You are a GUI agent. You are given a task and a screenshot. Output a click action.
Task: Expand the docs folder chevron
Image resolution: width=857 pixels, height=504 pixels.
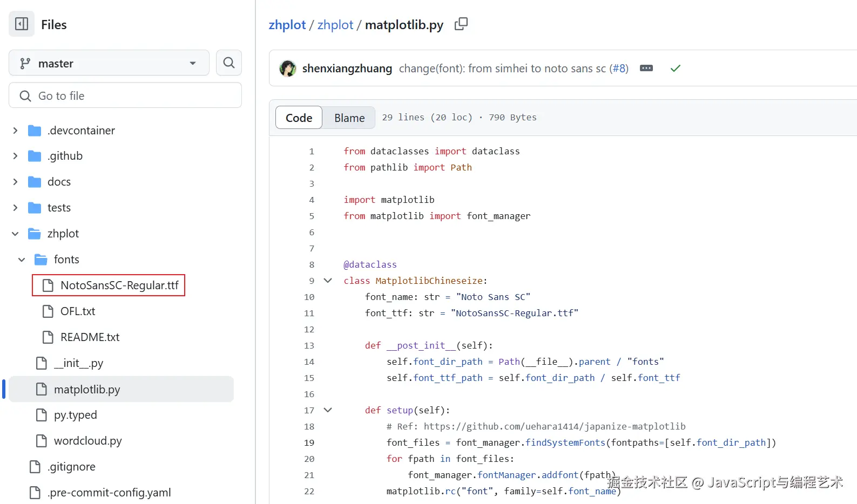pyautogui.click(x=15, y=182)
